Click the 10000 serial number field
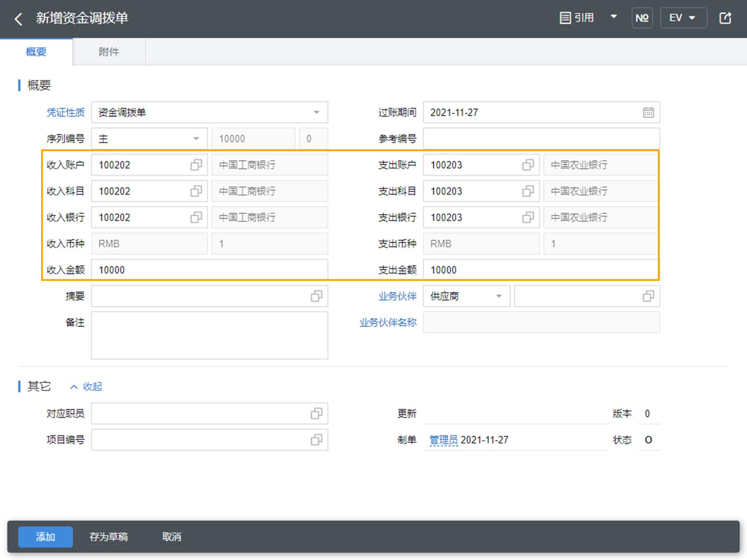The width and height of the screenshot is (747, 560). pos(254,139)
